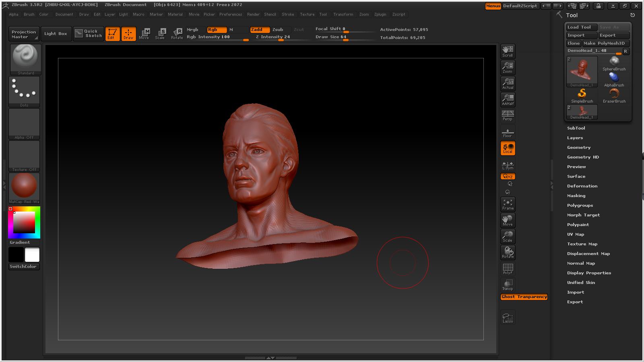Disable the Rgb paint mode
Screen dimensions: 644x362
(217, 30)
